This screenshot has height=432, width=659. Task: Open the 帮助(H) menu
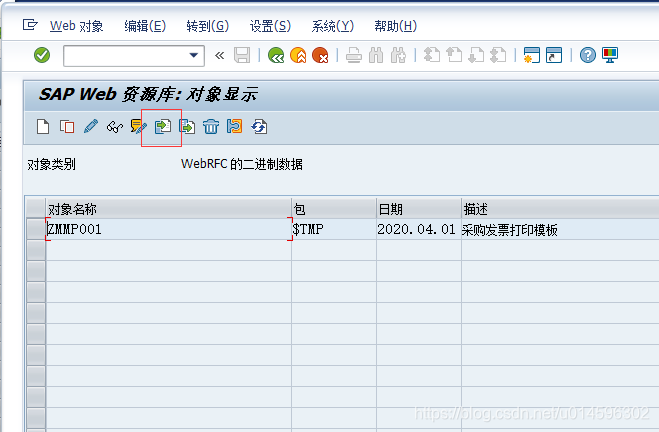395,26
